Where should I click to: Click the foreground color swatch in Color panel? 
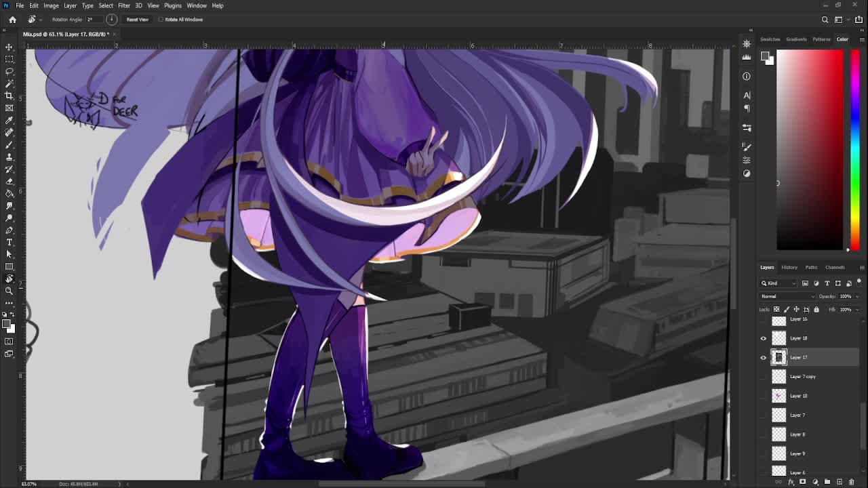tap(764, 57)
